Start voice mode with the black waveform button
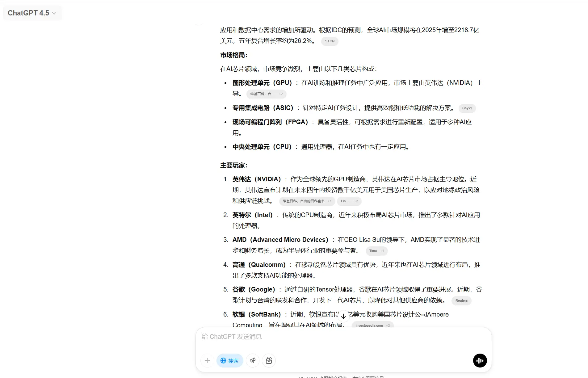Screen dimensions: 588x378 (480, 360)
